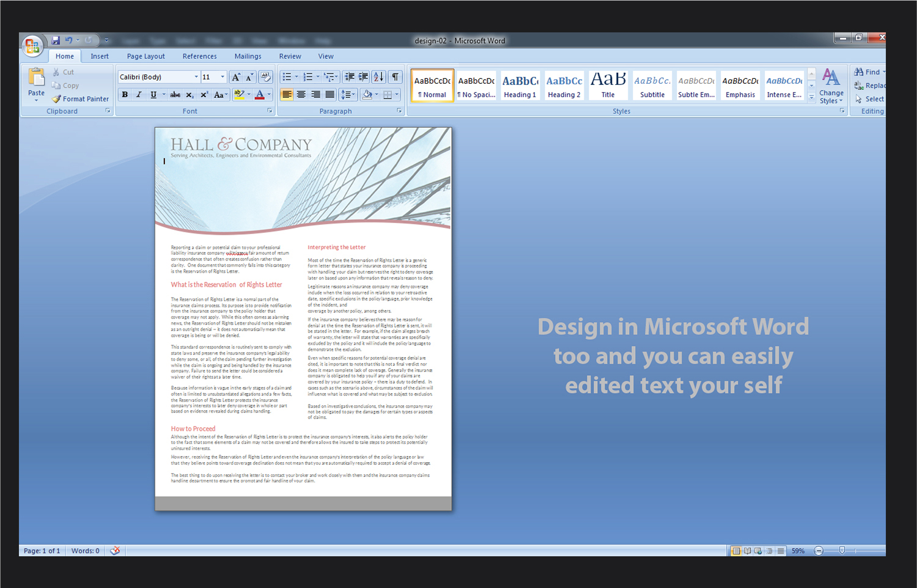Click the Words count in status bar
This screenshot has width=917, height=588.
point(85,551)
